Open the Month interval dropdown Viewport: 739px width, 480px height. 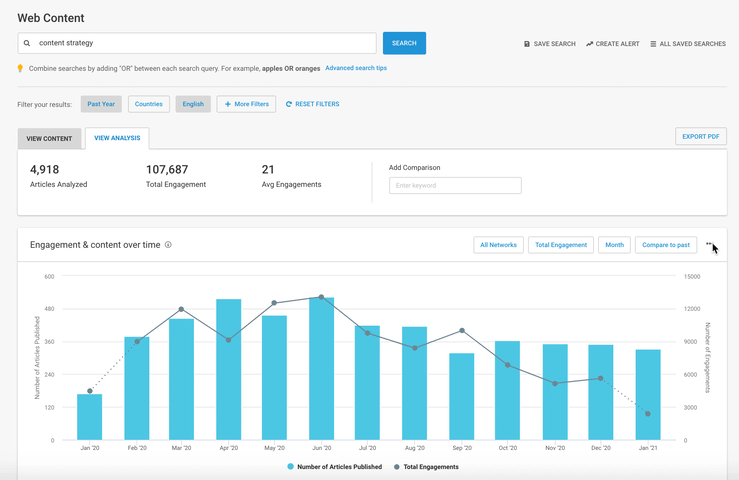[614, 245]
